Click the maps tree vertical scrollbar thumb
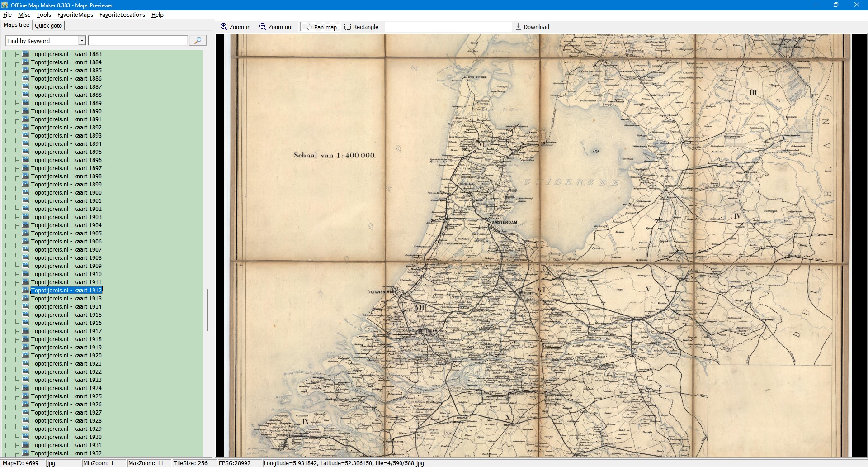The image size is (868, 467). (x=207, y=310)
